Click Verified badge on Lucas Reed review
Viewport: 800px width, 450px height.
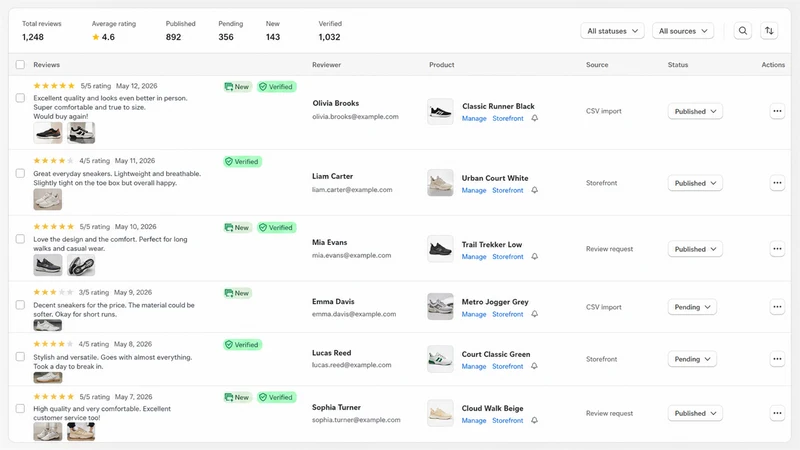(x=242, y=345)
